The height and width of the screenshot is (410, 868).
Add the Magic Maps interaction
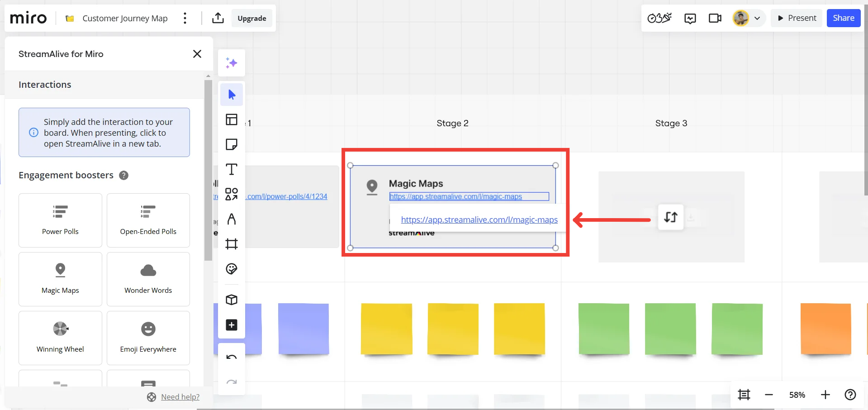60,279
